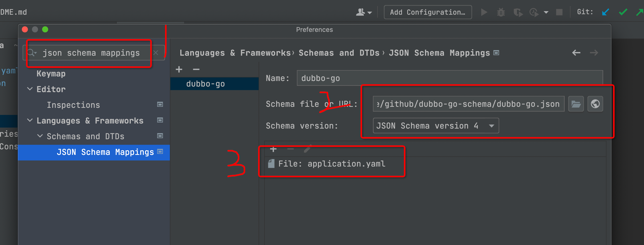Image resolution: width=644 pixels, height=245 pixels.
Task: Collapse Languages & Frameworks node
Action: (x=30, y=120)
